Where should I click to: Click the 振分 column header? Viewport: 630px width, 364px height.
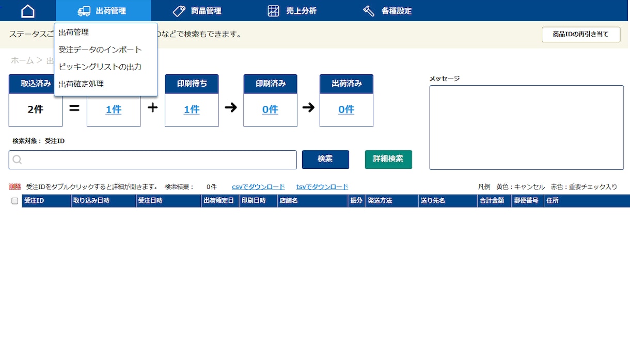coord(356,201)
